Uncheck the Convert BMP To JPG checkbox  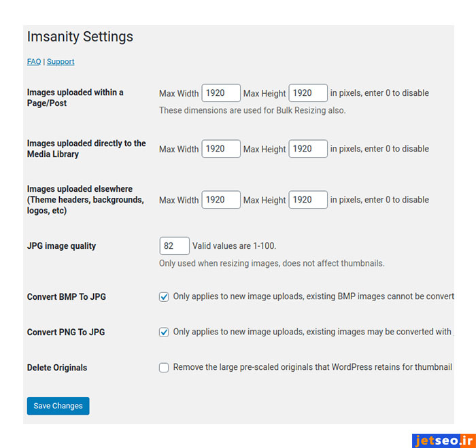tap(164, 297)
